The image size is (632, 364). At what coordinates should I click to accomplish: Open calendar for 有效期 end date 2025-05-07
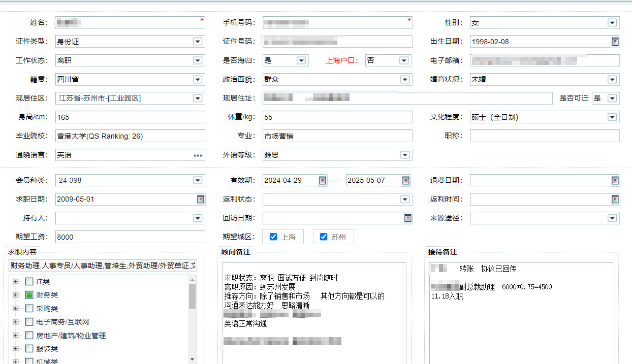coord(406,180)
